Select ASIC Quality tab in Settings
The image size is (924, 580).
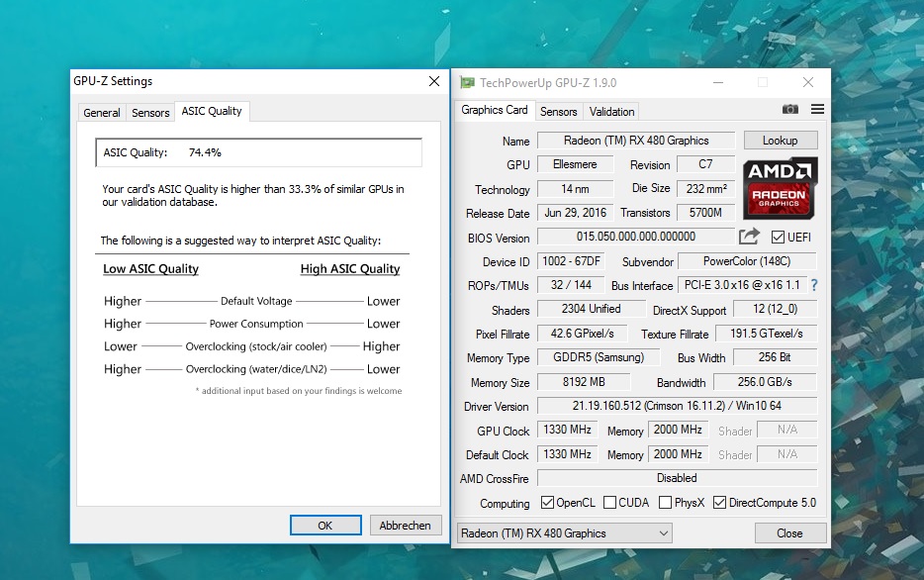(212, 111)
